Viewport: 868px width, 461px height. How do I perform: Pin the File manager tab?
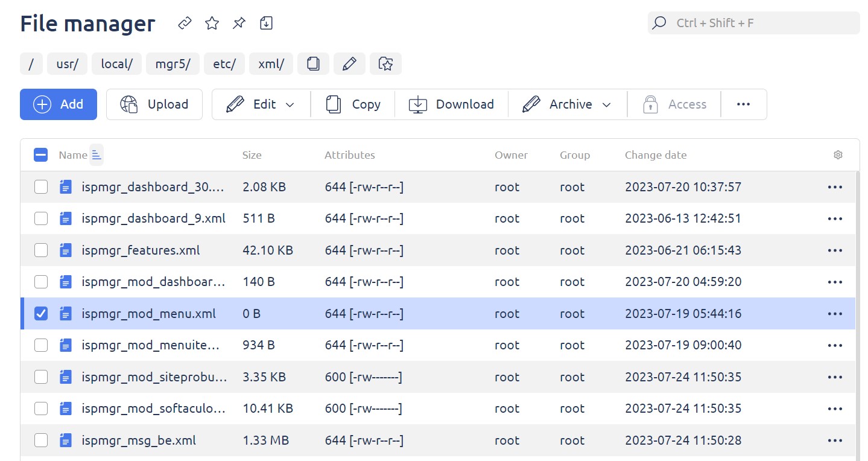point(239,24)
